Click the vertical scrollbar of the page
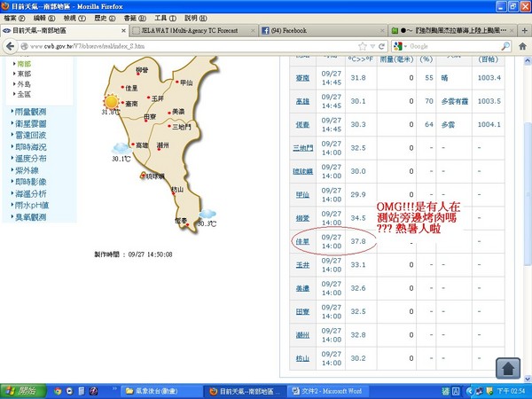The image size is (532, 399). pos(527,222)
